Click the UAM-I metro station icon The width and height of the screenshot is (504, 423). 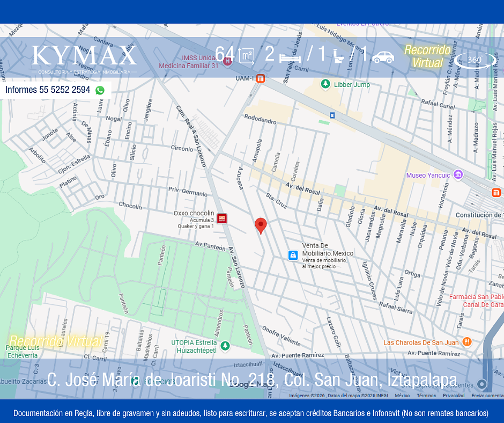260,78
